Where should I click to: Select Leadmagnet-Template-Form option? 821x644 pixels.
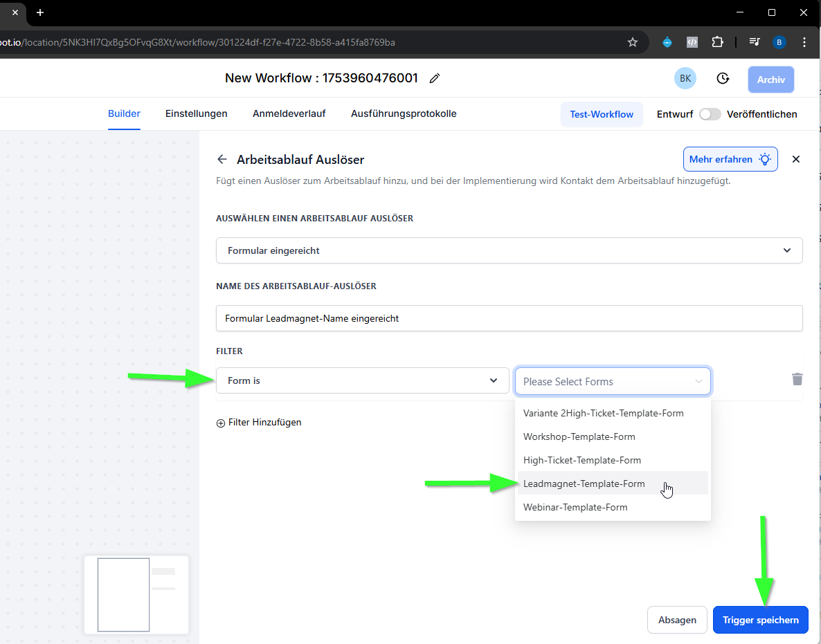(613, 484)
